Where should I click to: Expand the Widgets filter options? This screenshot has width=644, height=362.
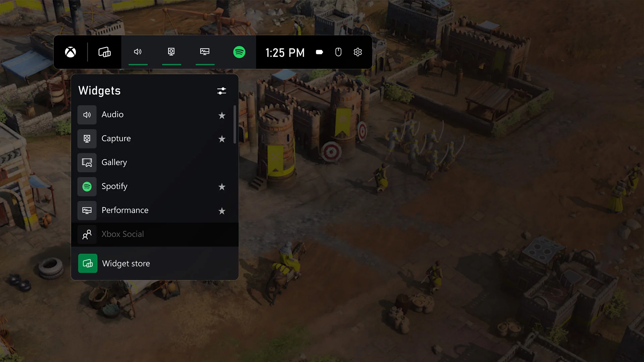[222, 90]
